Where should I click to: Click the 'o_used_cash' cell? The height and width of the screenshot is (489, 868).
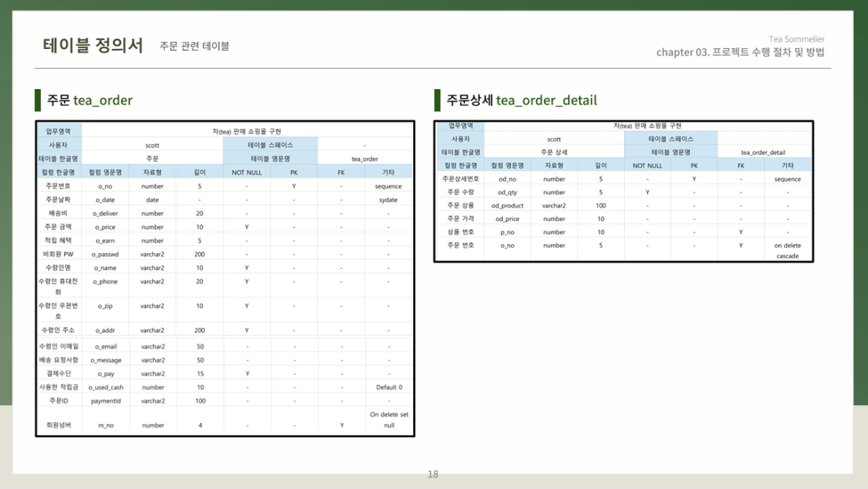point(106,387)
